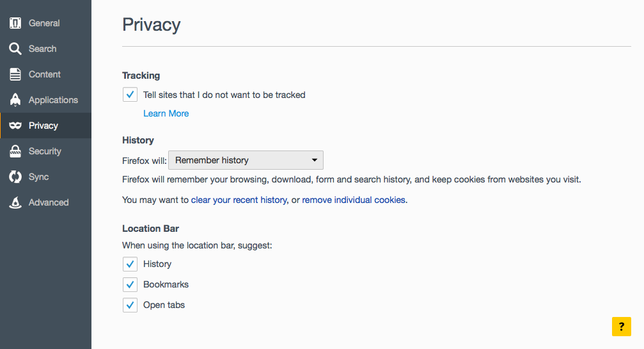Click the Search magnifier icon

coord(15,49)
